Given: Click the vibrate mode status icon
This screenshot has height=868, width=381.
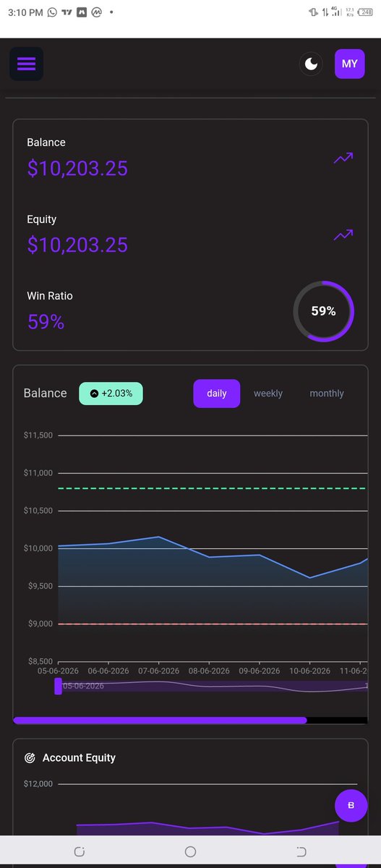Looking at the screenshot, I should [x=313, y=12].
